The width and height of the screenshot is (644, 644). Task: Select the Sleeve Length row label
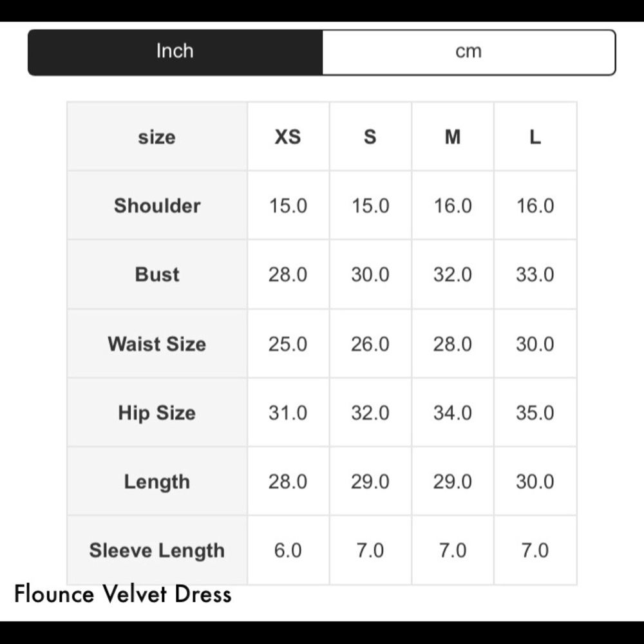pos(156,550)
